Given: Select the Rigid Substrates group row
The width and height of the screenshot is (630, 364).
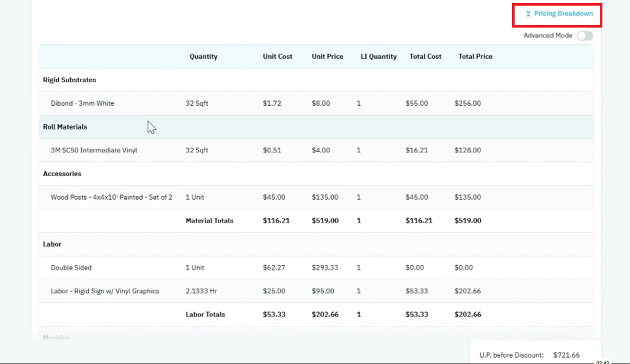Looking at the screenshot, I should point(316,80).
